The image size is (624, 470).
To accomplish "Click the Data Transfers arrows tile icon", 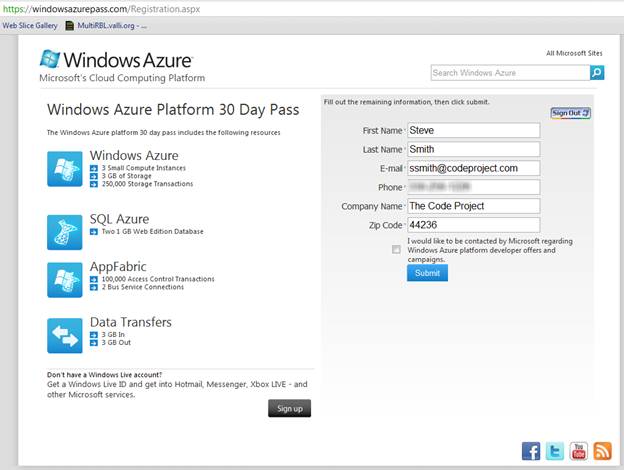I will (x=65, y=335).
